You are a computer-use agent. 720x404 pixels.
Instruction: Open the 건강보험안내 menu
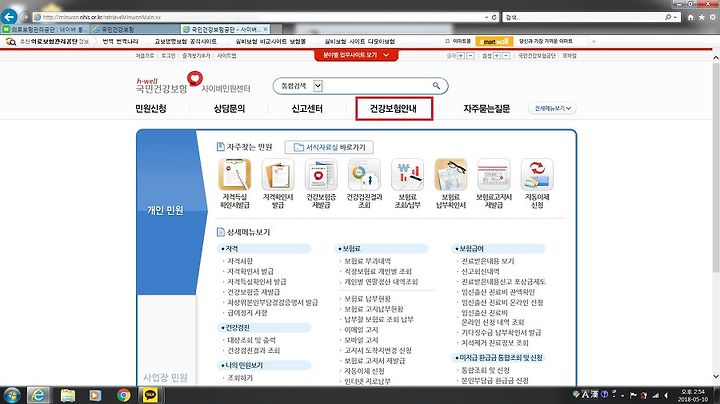[x=394, y=109]
